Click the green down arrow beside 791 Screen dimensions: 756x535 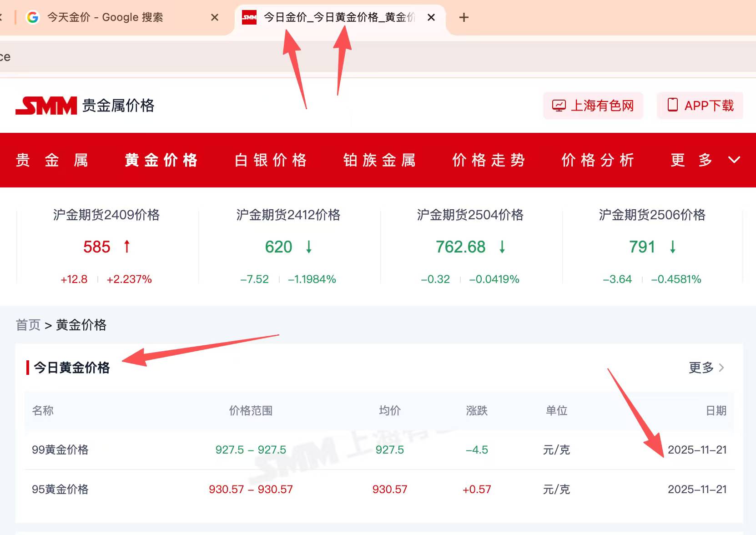(x=673, y=247)
